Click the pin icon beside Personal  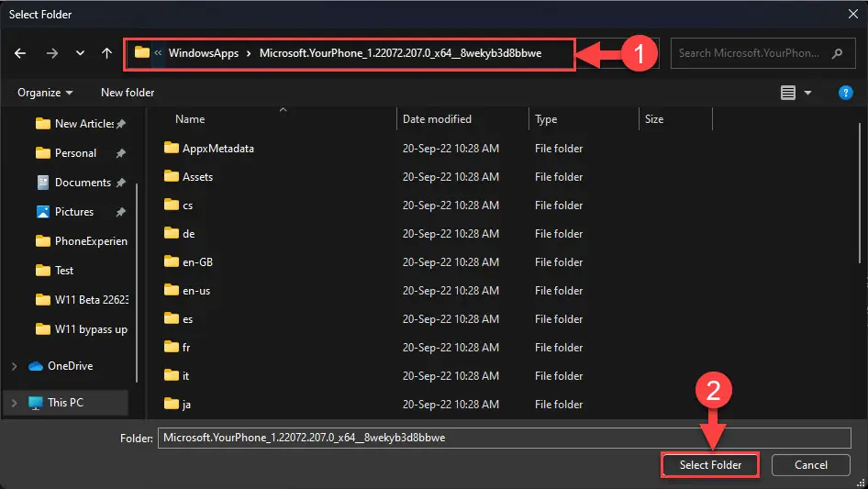(121, 153)
